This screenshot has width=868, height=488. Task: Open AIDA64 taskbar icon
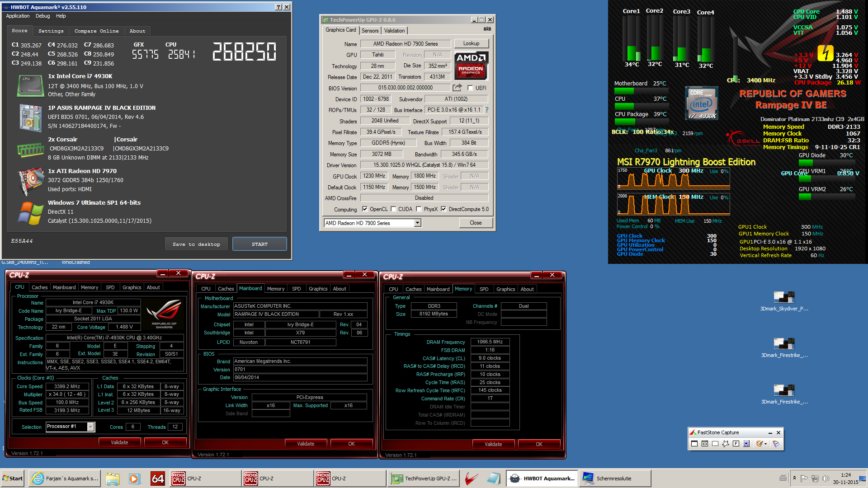point(157,479)
